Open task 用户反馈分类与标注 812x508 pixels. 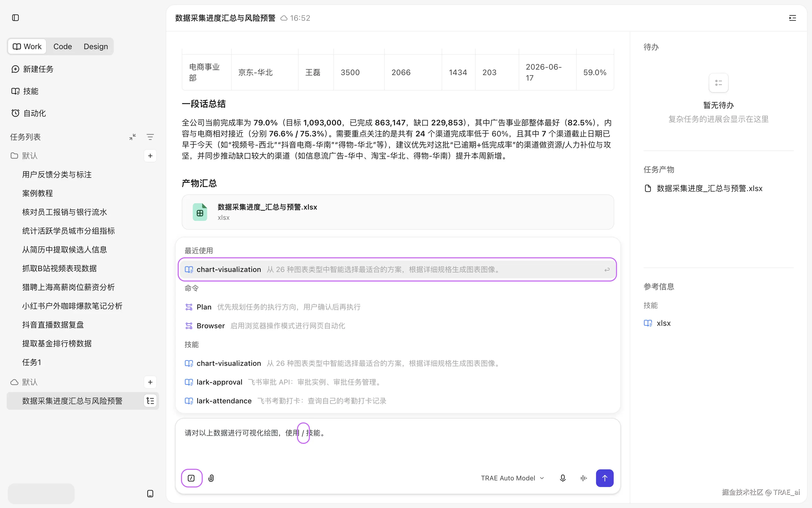pyautogui.click(x=57, y=174)
